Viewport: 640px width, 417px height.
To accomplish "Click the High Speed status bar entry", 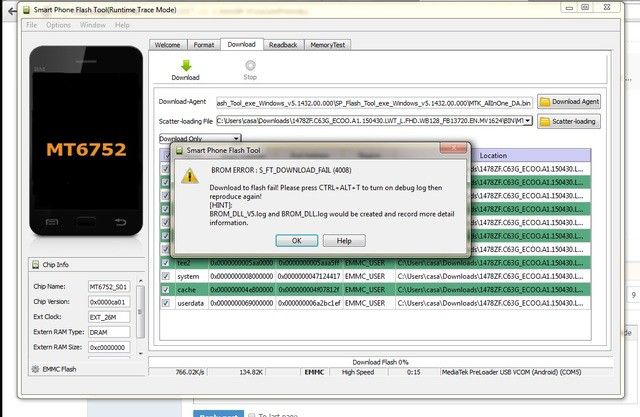I will [x=358, y=372].
